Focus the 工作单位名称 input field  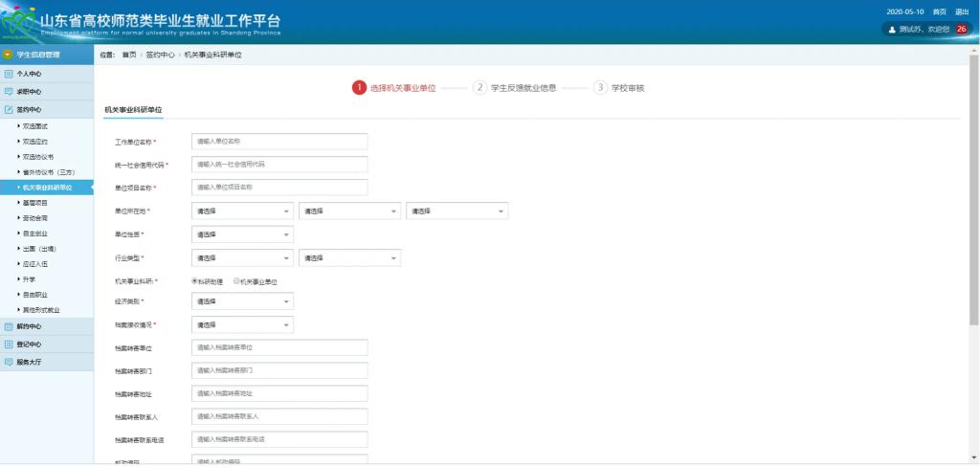coord(279,142)
